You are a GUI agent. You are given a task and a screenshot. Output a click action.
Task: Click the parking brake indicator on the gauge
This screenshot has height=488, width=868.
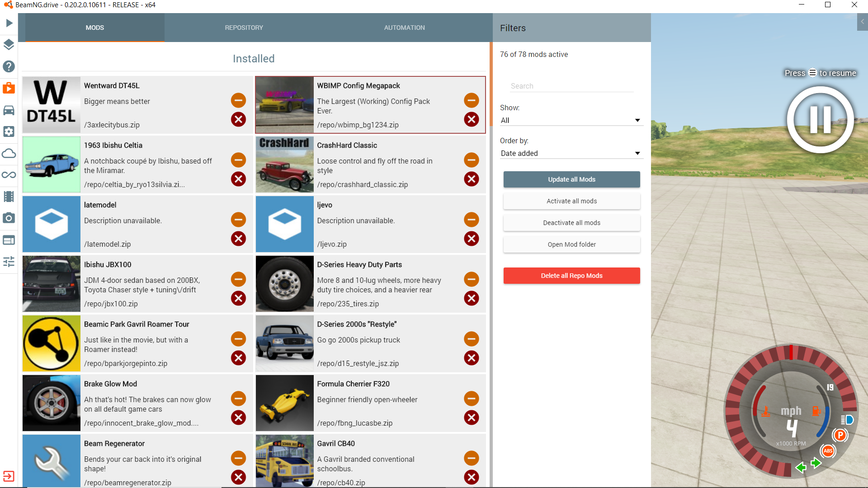840,435
